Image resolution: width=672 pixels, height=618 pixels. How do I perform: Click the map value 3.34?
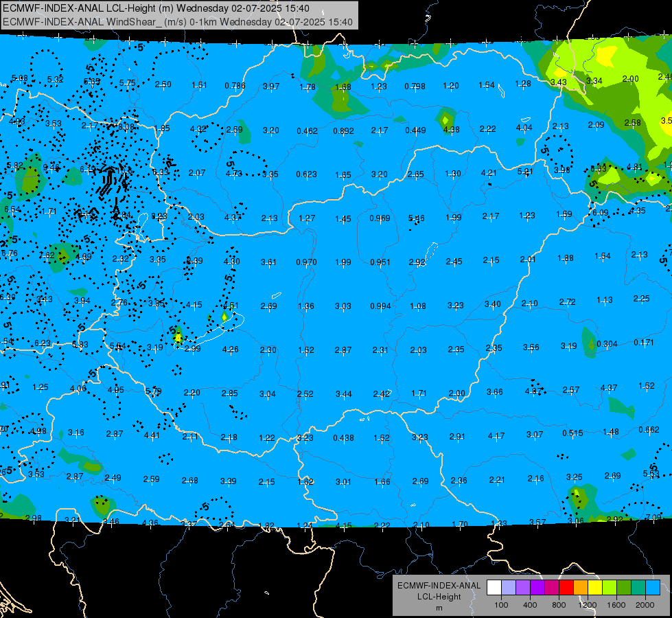tap(594, 81)
